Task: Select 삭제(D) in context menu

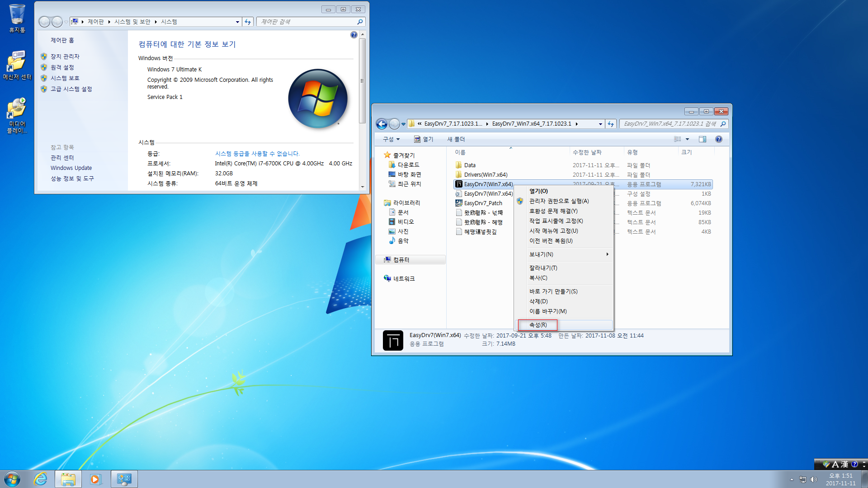Action: (x=564, y=301)
